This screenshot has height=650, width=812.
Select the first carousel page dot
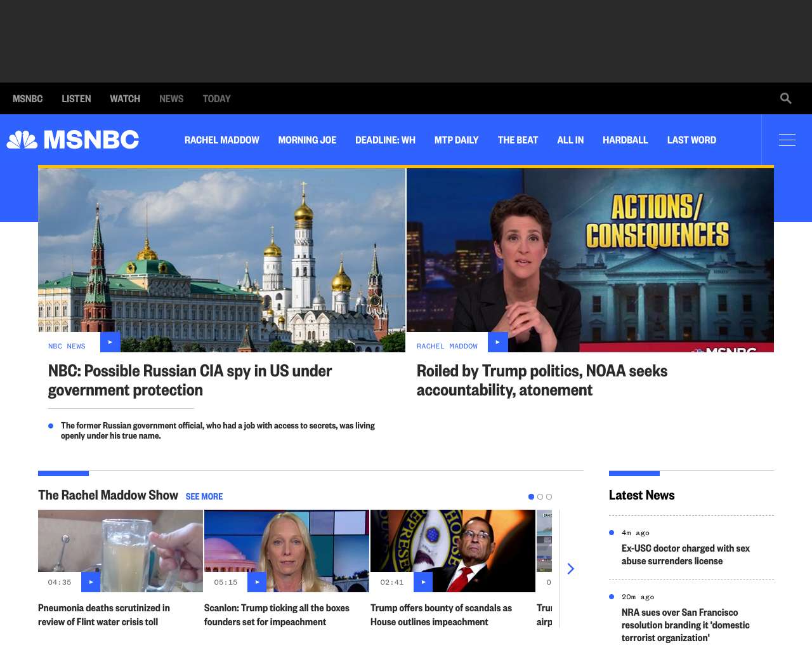(531, 496)
